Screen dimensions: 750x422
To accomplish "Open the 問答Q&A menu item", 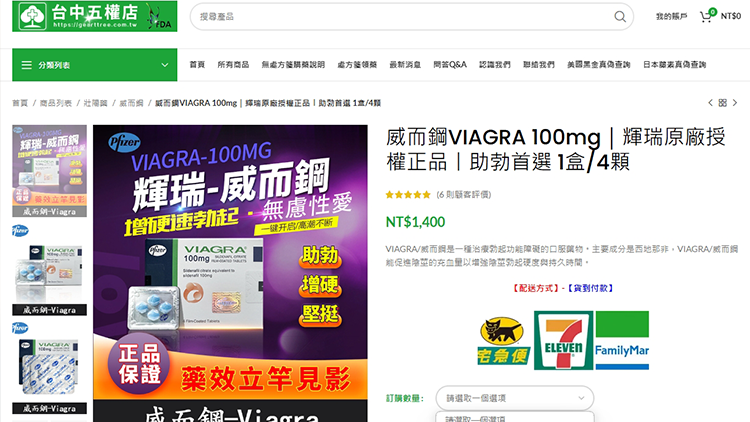I will pyautogui.click(x=450, y=65).
